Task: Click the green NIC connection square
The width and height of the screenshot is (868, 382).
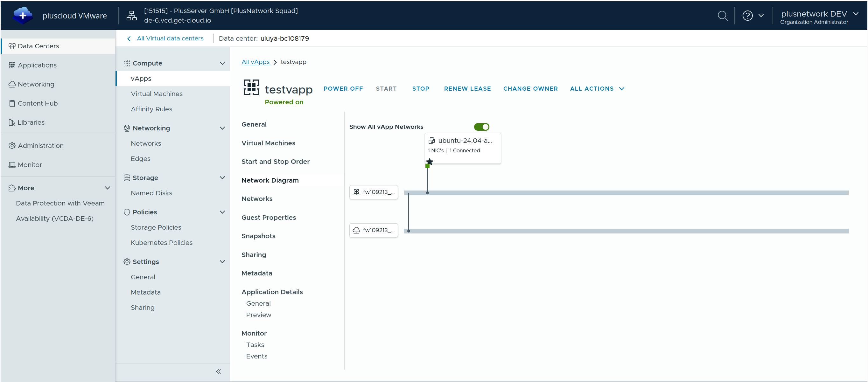Action: (x=427, y=166)
